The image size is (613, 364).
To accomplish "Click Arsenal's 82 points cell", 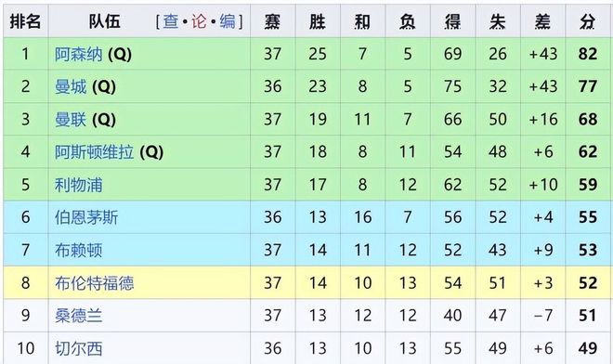I will (588, 54).
